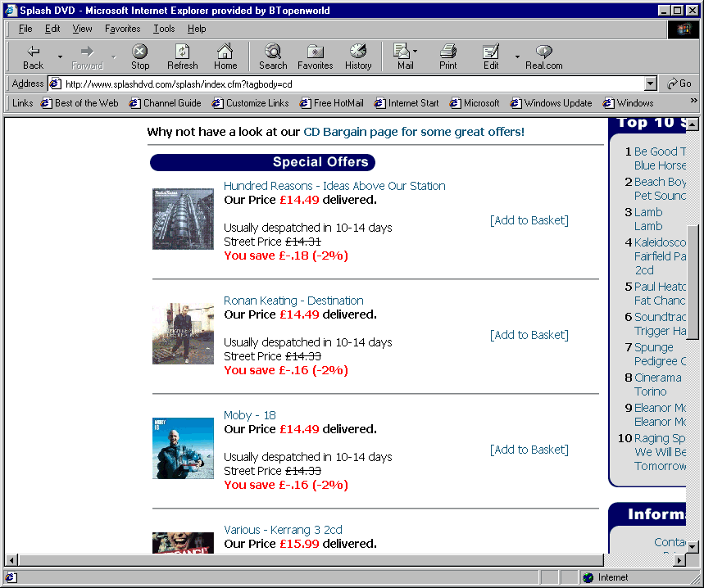Open the Best of the Web link
Viewport: 704px width, 588px height.
79,103
